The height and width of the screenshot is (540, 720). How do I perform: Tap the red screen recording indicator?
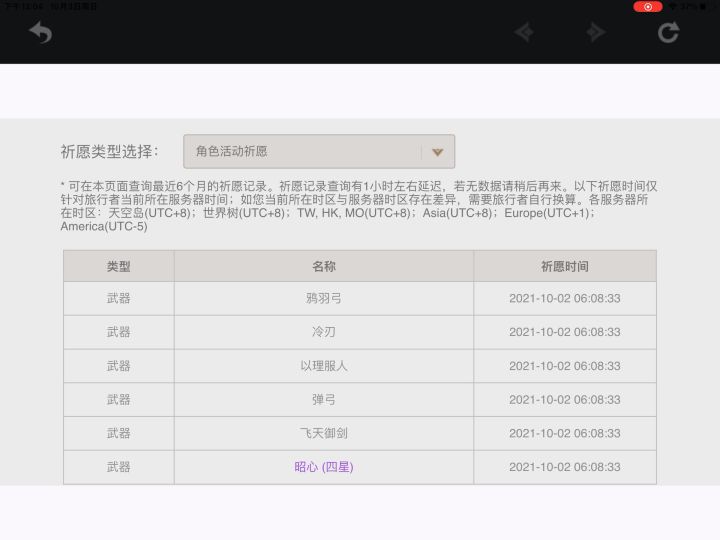pos(647,6)
